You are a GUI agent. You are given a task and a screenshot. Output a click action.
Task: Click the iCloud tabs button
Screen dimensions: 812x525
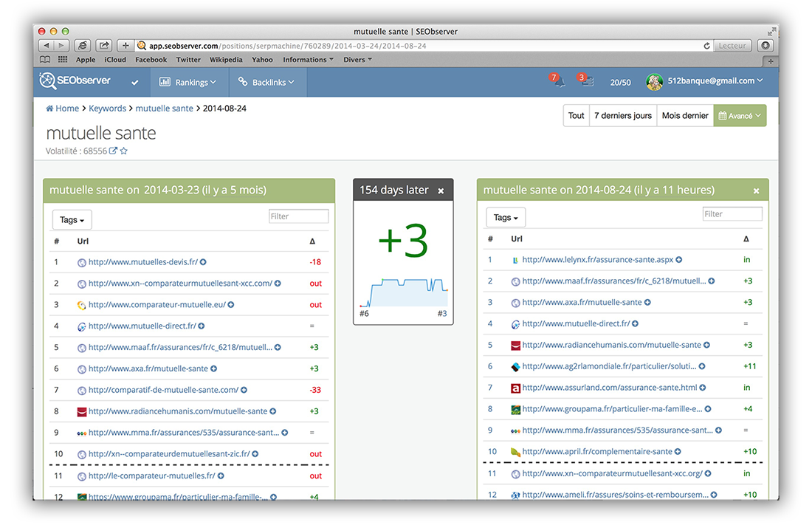point(82,46)
